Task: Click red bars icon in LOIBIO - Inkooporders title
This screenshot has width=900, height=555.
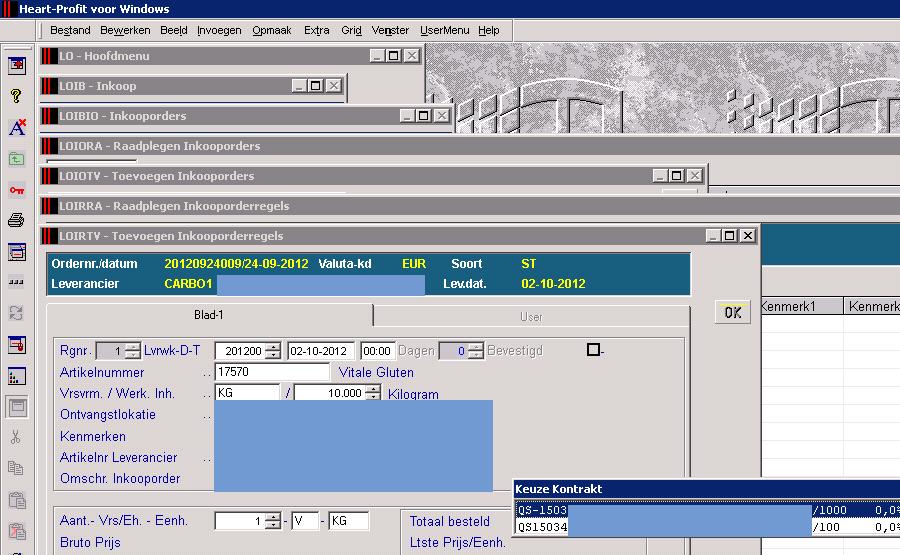Action: point(49,115)
